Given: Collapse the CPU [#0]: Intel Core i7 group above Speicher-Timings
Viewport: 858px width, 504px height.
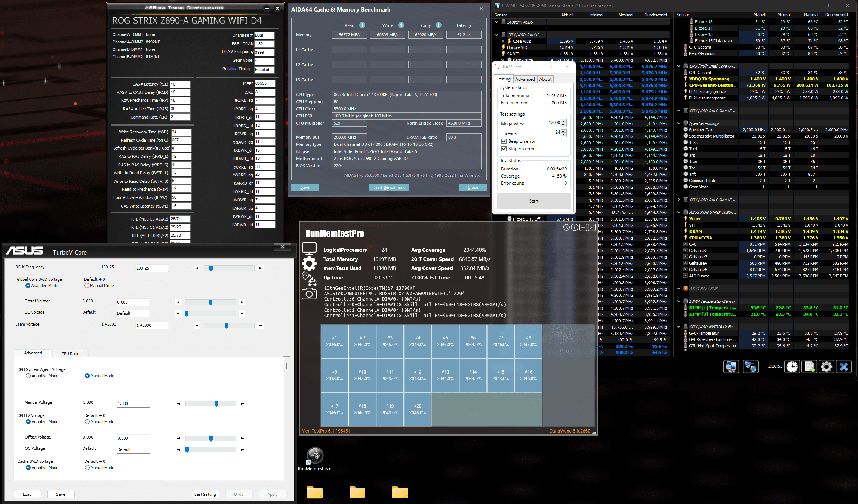Looking at the screenshot, I should [x=679, y=111].
